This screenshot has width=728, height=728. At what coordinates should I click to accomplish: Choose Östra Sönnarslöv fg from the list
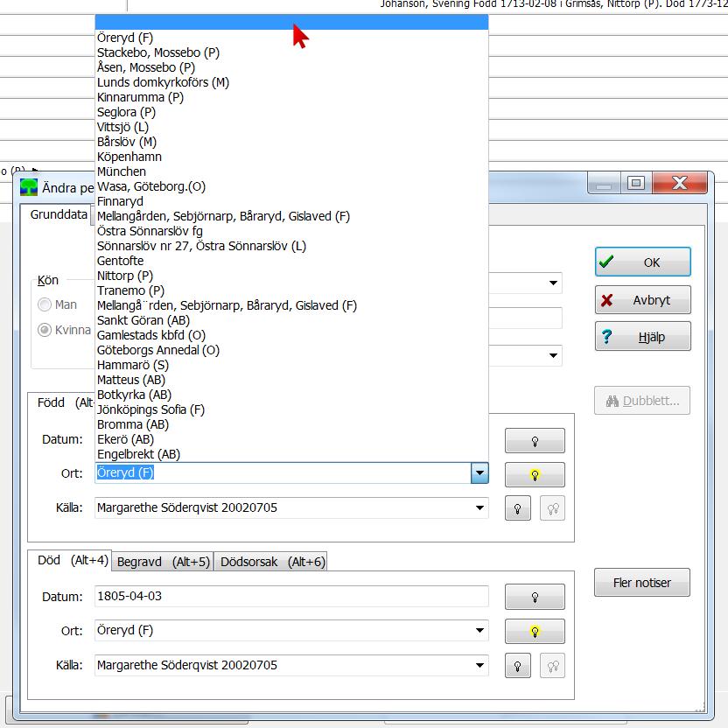pyautogui.click(x=291, y=231)
